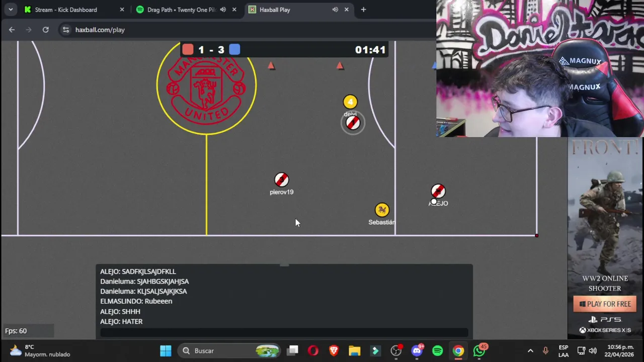
Task: Mute audio on the Haxball Play tab
Action: click(335, 10)
